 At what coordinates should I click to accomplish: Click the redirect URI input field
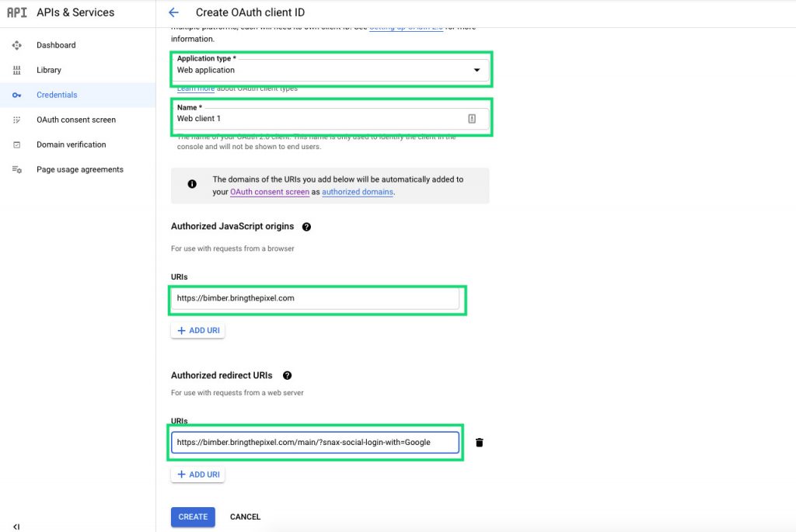click(315, 442)
